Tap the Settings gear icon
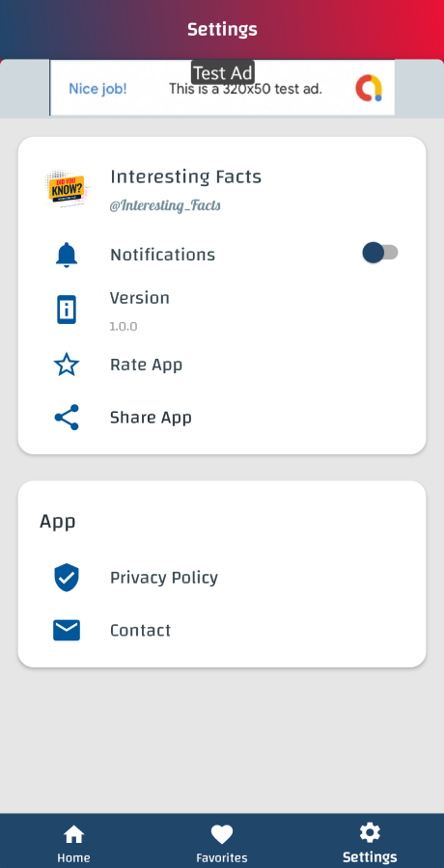Screen dimensions: 444x868 pos(370,833)
